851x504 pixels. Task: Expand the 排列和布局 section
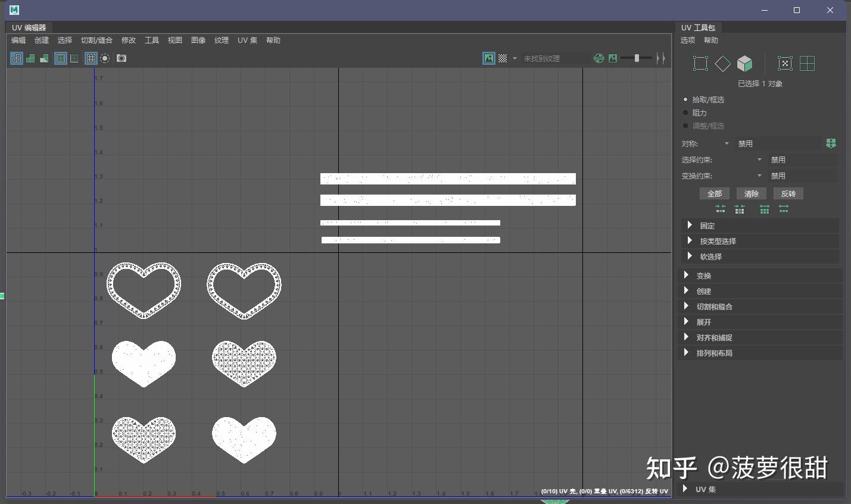point(760,353)
